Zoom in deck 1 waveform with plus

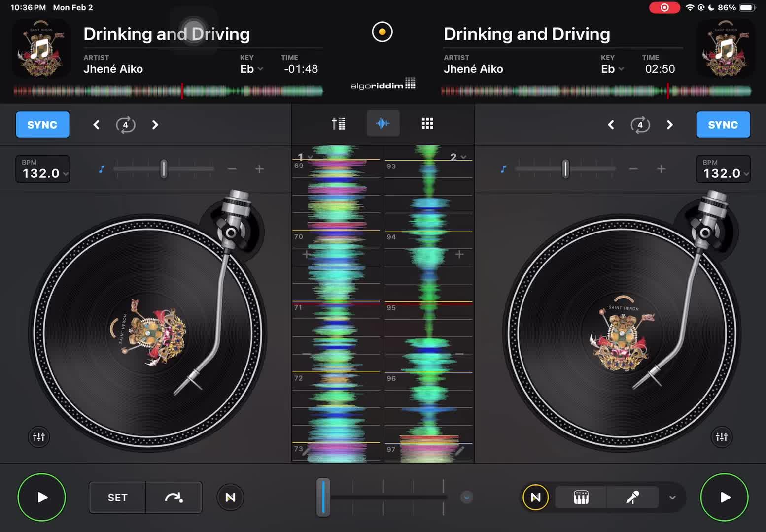306,254
